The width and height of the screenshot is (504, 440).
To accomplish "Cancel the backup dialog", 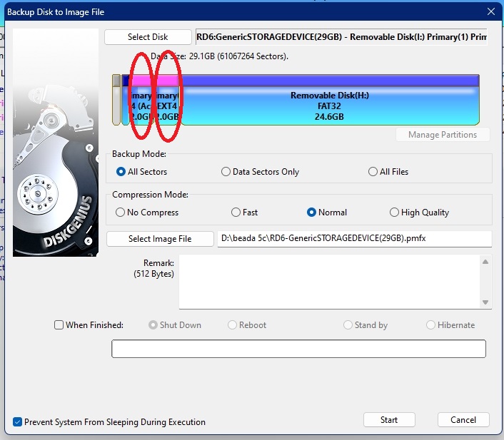I will (463, 419).
